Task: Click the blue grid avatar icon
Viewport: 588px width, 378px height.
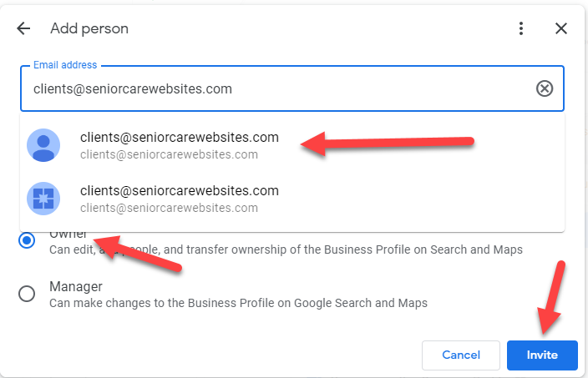Action: [x=43, y=199]
